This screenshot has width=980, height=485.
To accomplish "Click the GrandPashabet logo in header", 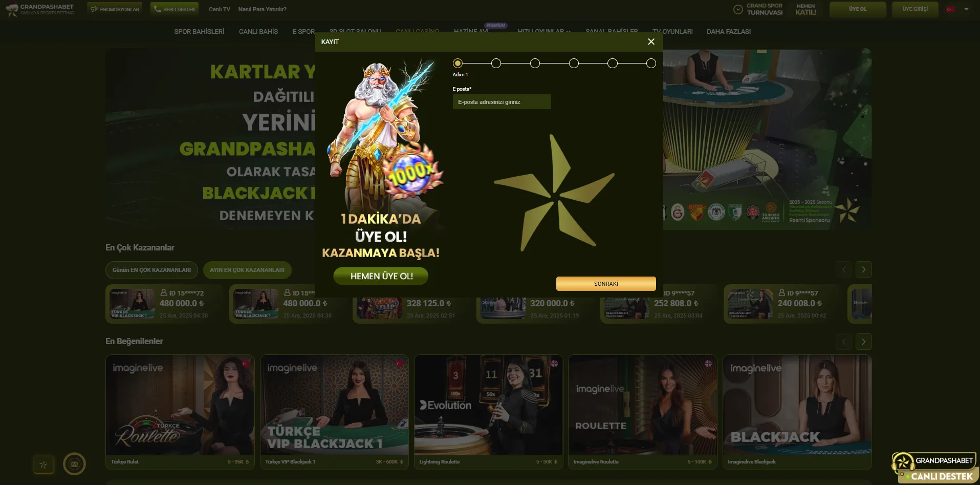I will point(40,9).
